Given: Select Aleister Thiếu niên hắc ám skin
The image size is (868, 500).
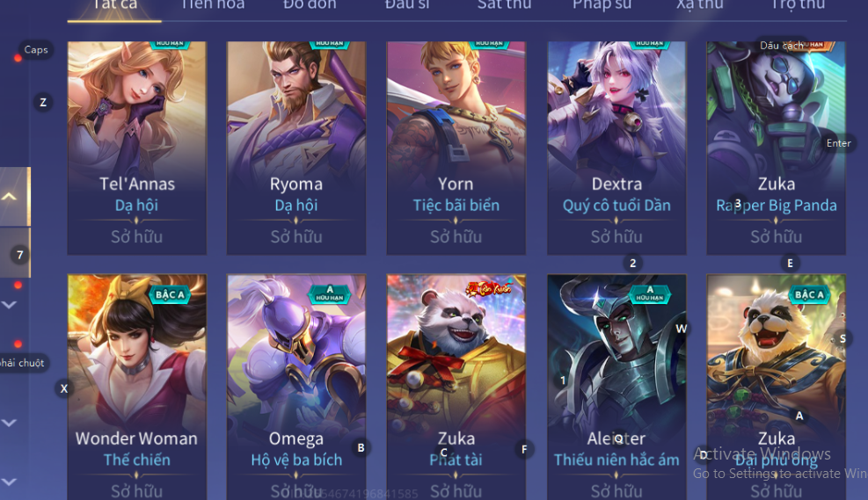Looking at the screenshot, I should tap(616, 388).
